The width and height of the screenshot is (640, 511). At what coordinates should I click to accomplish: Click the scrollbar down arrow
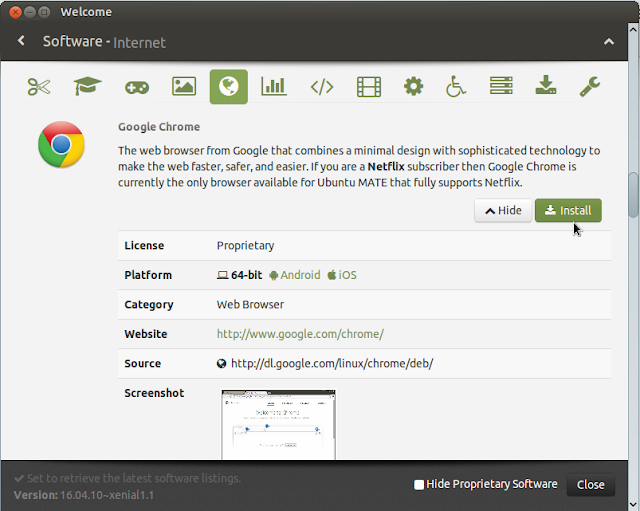tap(633, 505)
